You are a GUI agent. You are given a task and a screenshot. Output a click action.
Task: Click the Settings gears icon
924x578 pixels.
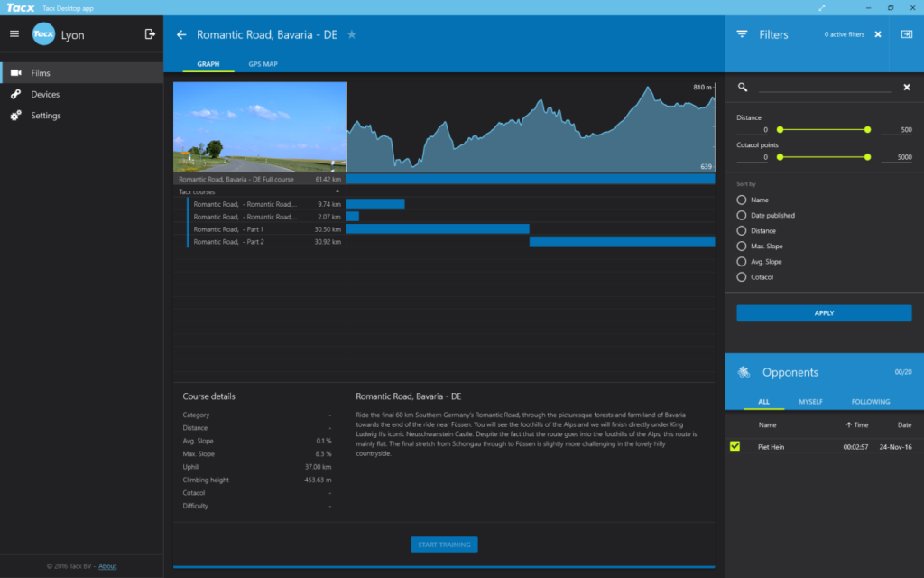[x=16, y=116]
